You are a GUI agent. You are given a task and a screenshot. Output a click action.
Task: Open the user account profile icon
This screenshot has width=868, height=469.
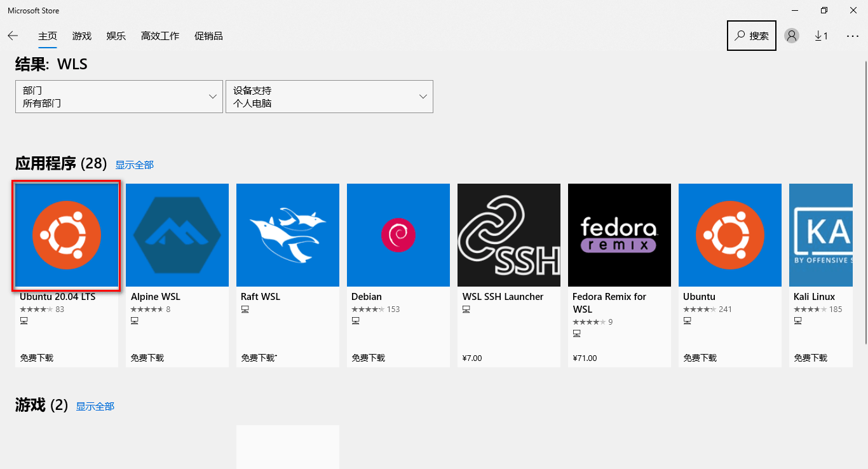[792, 36]
